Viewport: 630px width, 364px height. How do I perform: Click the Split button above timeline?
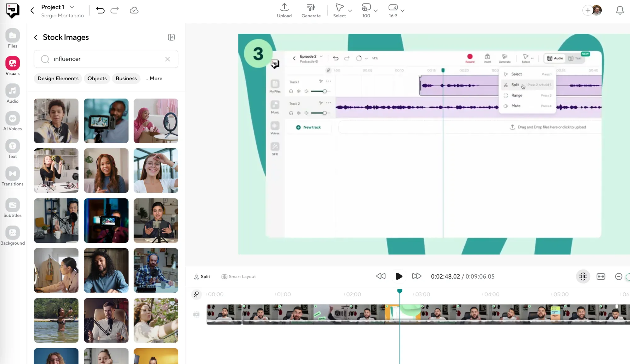tap(202, 276)
